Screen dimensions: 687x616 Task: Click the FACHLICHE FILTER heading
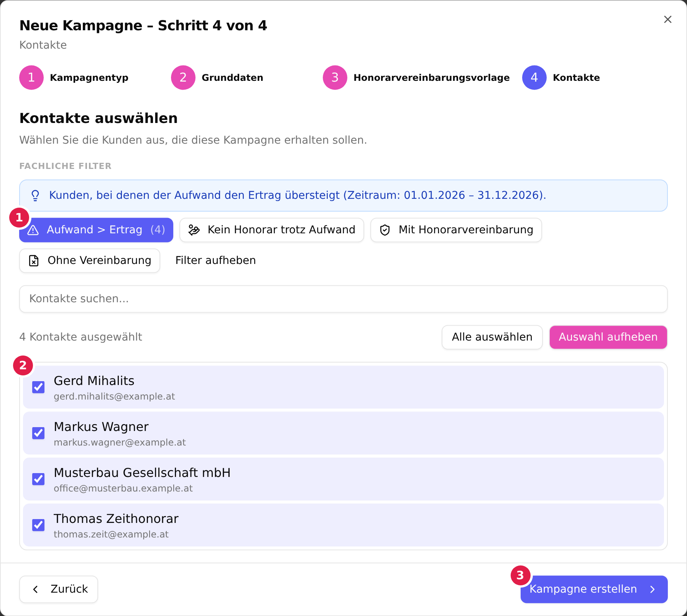[66, 166]
